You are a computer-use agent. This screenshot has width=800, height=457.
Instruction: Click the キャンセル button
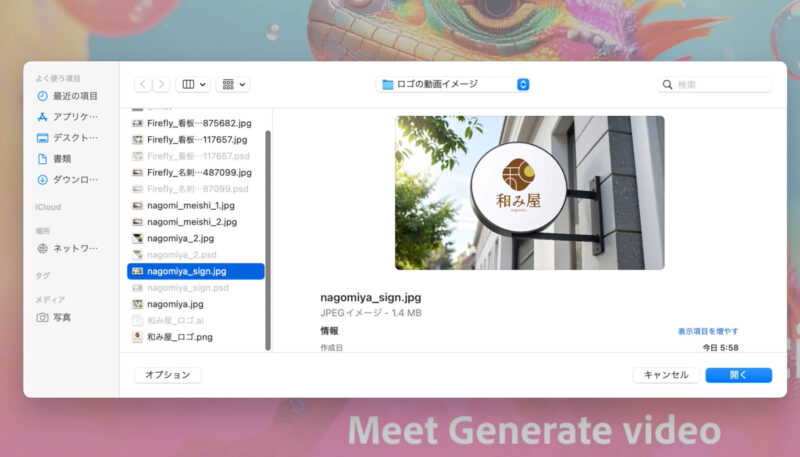(666, 375)
